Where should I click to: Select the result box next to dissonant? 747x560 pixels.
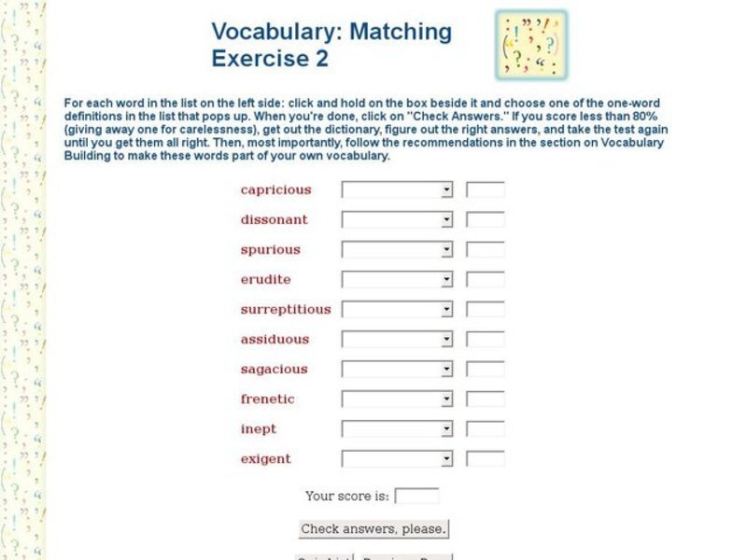(486, 220)
